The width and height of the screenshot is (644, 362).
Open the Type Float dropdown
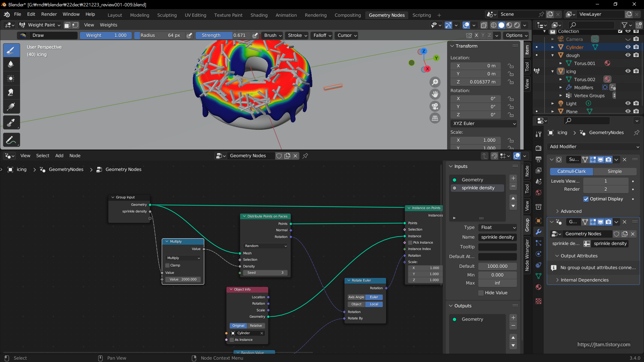pyautogui.click(x=498, y=227)
